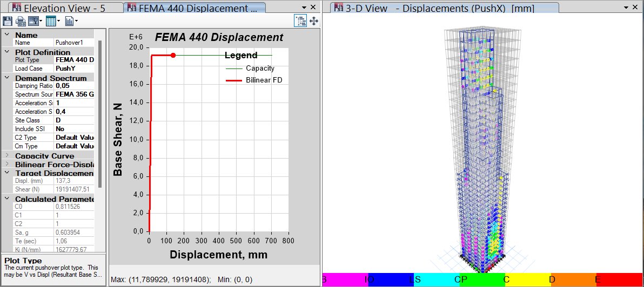The height and width of the screenshot is (287, 644).
Task: Click the Displ. (mm) value 137,3
Action: tap(75, 180)
